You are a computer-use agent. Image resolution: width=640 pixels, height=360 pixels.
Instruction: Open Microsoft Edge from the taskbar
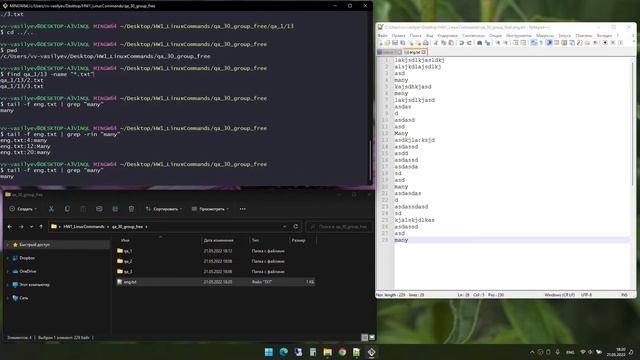coord(283,352)
